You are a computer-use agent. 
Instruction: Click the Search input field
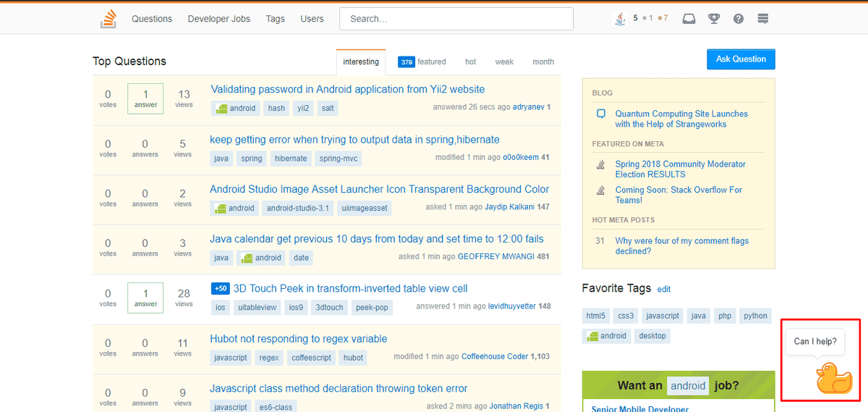click(456, 19)
